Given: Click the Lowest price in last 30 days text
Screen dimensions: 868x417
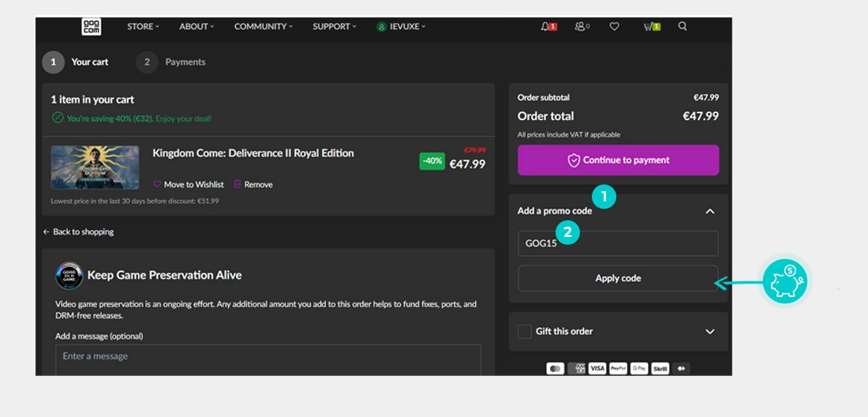Looking at the screenshot, I should (x=134, y=201).
